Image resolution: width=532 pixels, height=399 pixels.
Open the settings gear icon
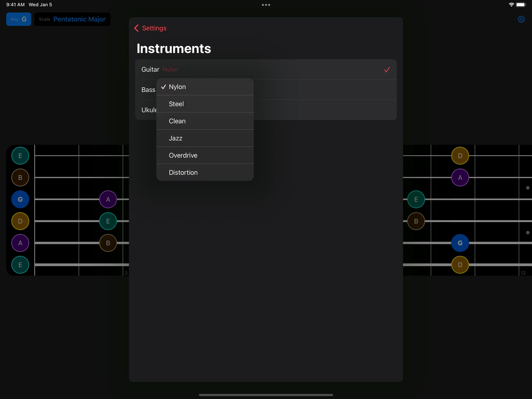521,19
